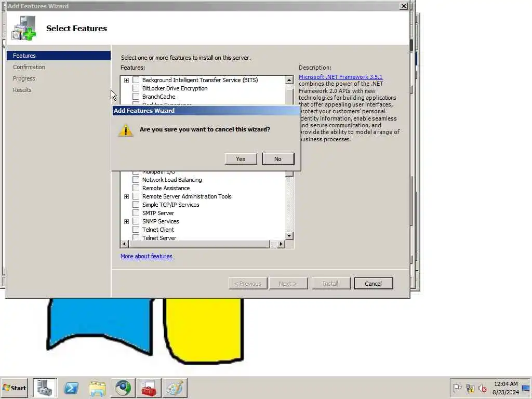Click the Select Features wizard header icon

tap(24, 28)
